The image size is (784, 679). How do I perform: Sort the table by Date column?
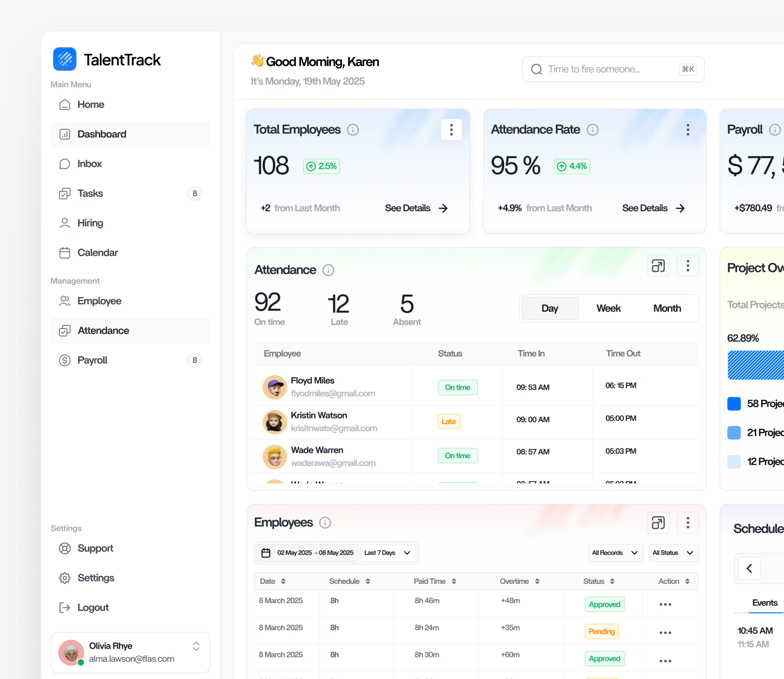tap(283, 581)
